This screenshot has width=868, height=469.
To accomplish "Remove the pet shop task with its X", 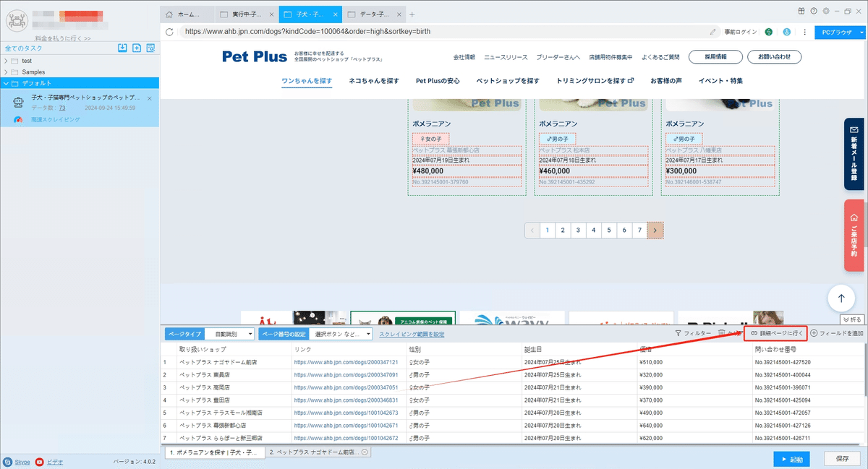I will [149, 98].
